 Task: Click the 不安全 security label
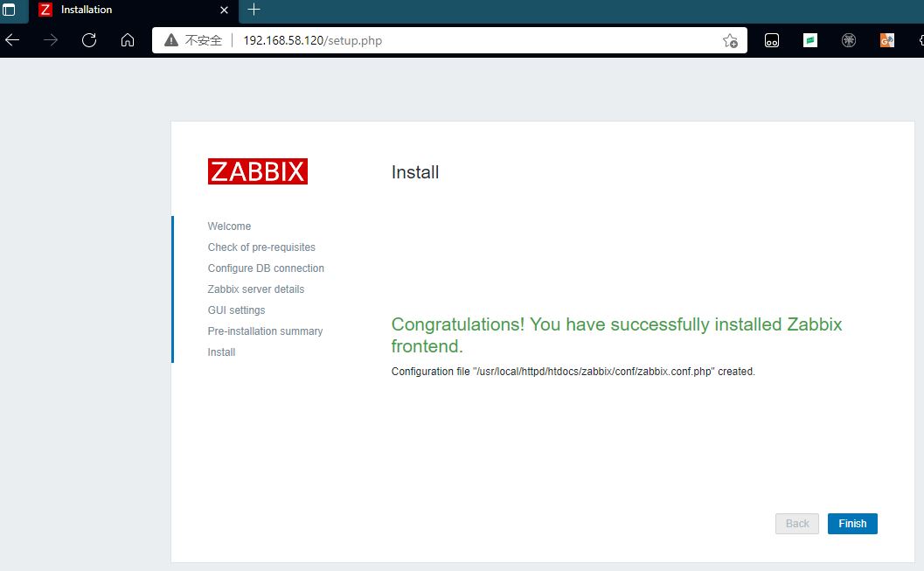[204, 40]
